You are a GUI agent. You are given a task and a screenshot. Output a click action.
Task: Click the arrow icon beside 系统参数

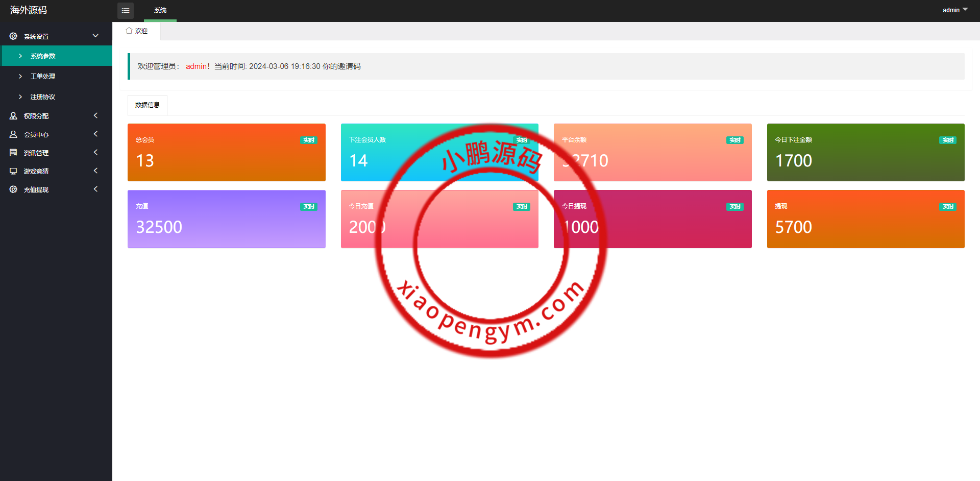coord(20,56)
